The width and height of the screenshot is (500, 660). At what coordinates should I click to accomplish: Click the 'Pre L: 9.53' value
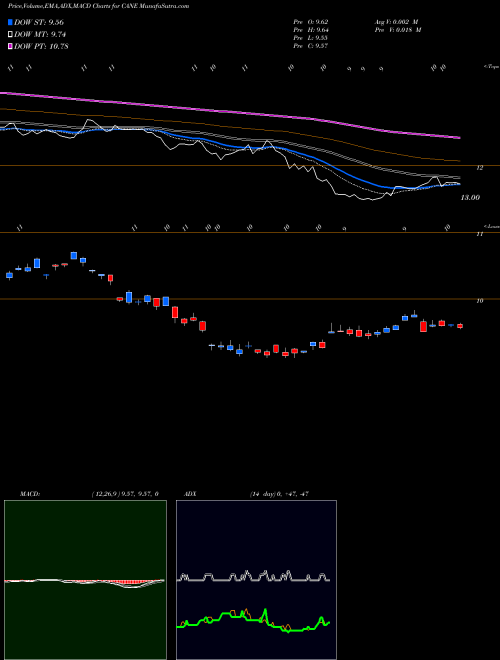[311, 38]
